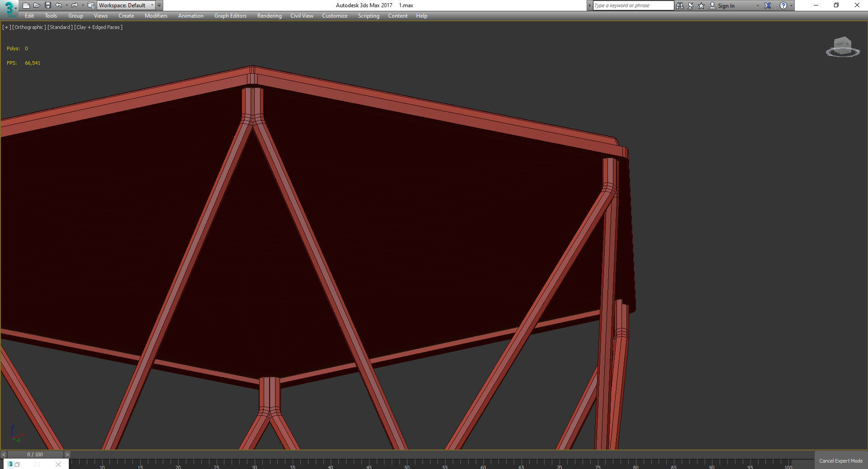Click the [Orthographic] viewport label
The width and height of the screenshot is (868, 469).
click(29, 27)
